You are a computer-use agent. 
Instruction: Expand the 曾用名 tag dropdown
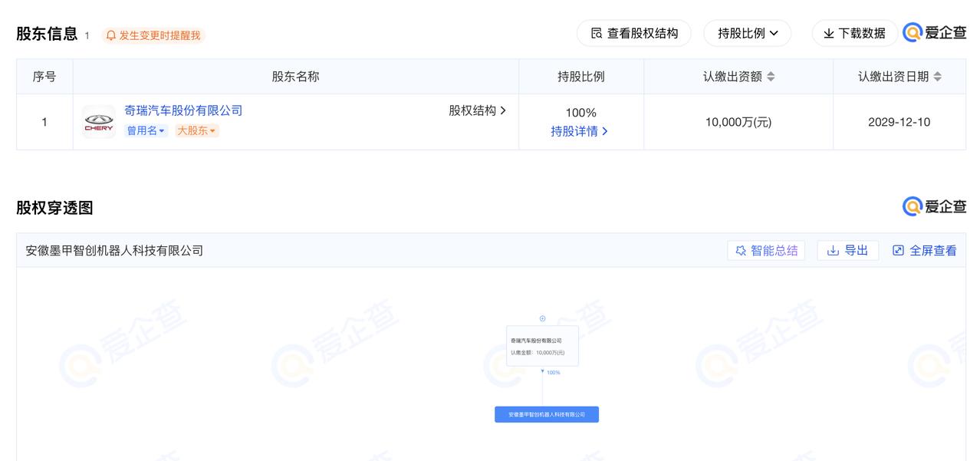tap(146, 130)
